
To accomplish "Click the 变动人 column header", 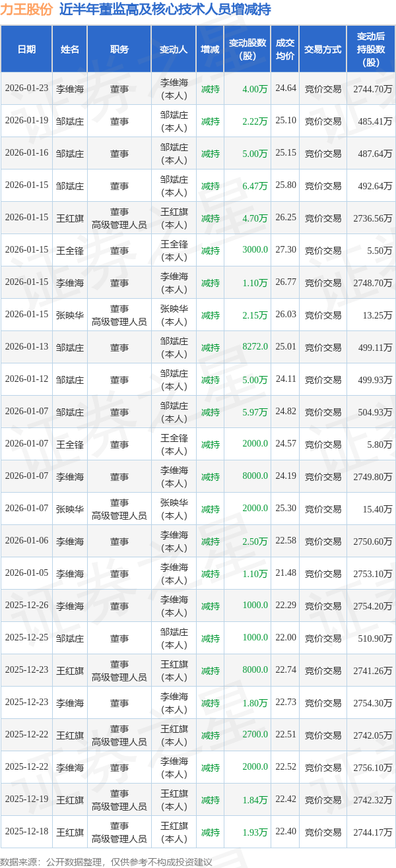I will point(174,49).
